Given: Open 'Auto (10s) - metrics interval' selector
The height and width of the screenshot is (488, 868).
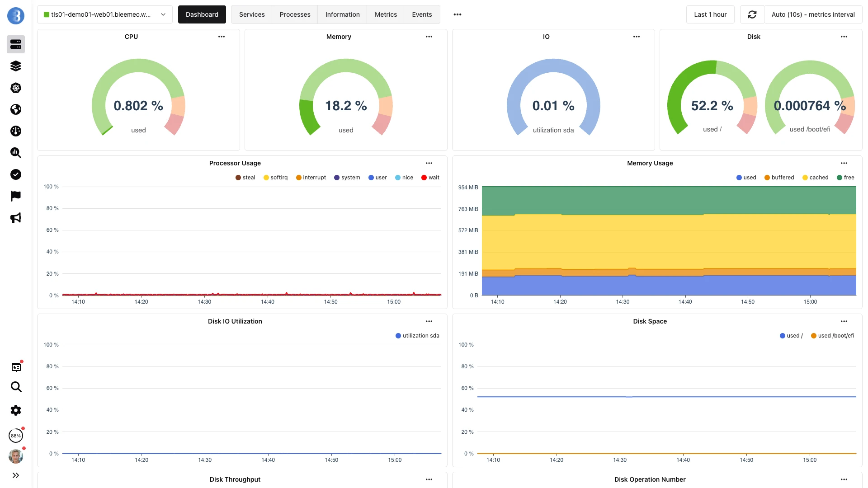Looking at the screenshot, I should [x=812, y=14].
